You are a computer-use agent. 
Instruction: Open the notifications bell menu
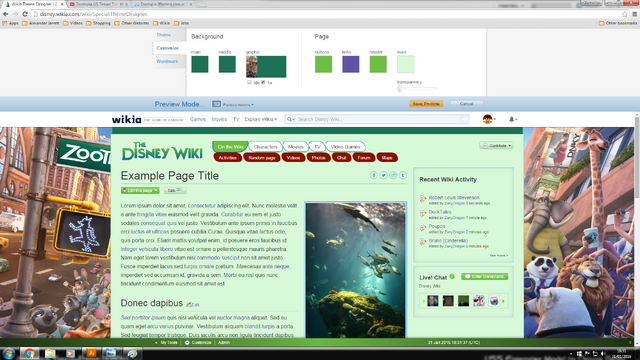click(x=513, y=119)
